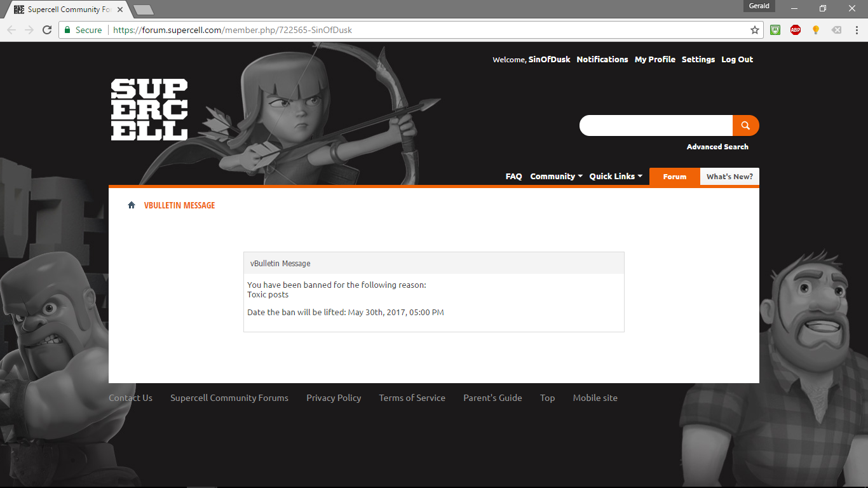Click the Contact Us footer link
This screenshot has width=868, height=488.
click(130, 398)
